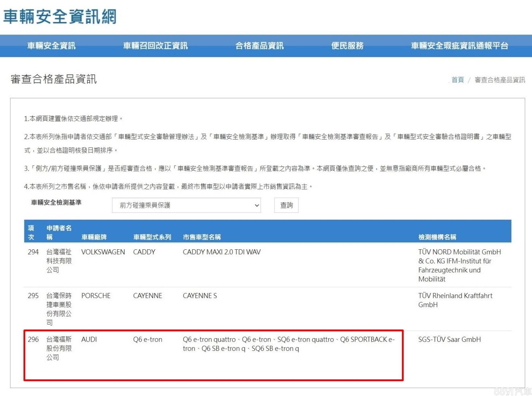Expand the 前方碰撞乘員保護 dropdown
532x396 pixels.
coord(186,205)
